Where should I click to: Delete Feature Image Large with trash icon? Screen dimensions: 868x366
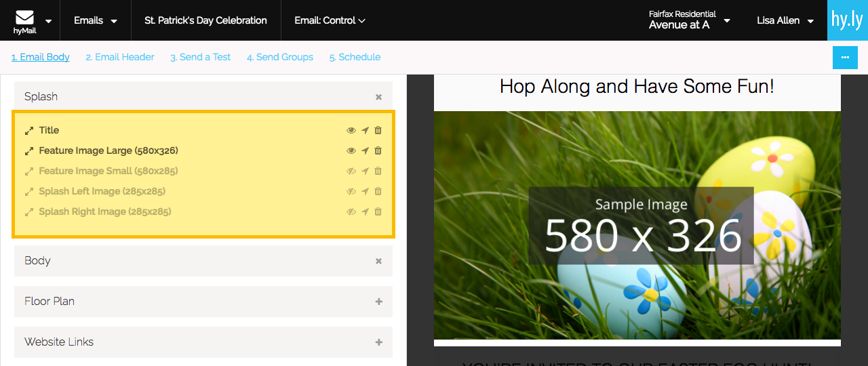tap(378, 150)
